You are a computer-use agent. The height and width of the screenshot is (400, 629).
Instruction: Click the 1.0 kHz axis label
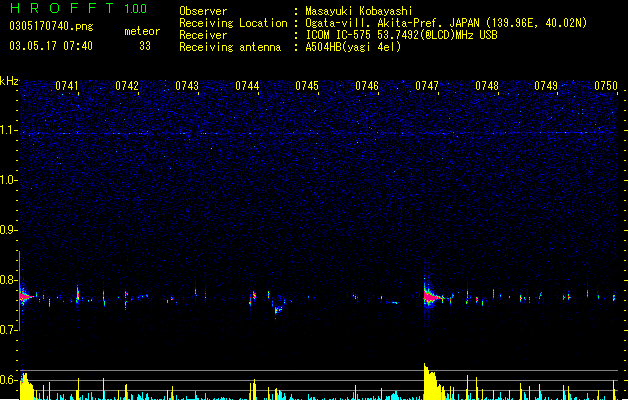point(9,180)
